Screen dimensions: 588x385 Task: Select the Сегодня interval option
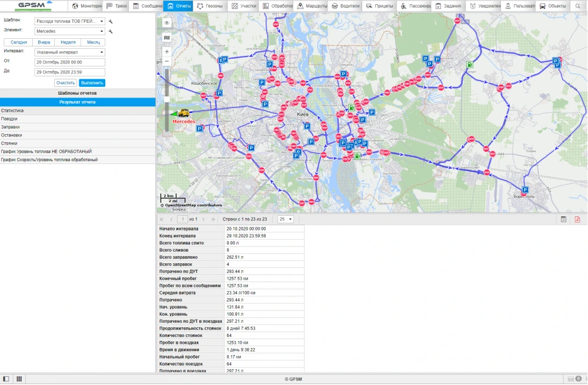pyautogui.click(x=19, y=42)
